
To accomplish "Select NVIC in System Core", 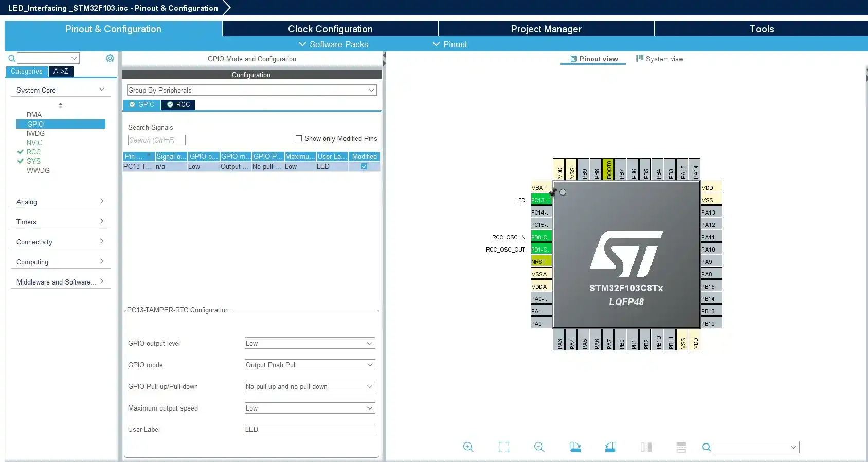I will [x=34, y=143].
